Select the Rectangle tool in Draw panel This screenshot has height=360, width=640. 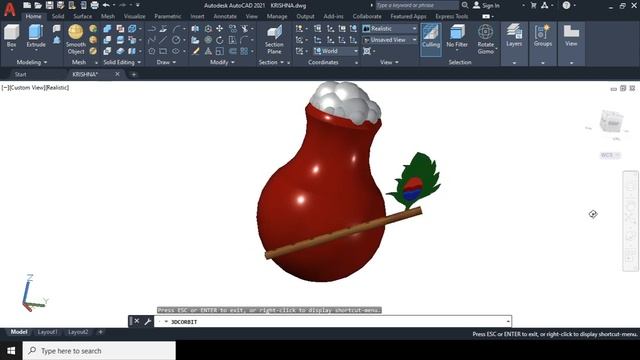[x=163, y=51]
